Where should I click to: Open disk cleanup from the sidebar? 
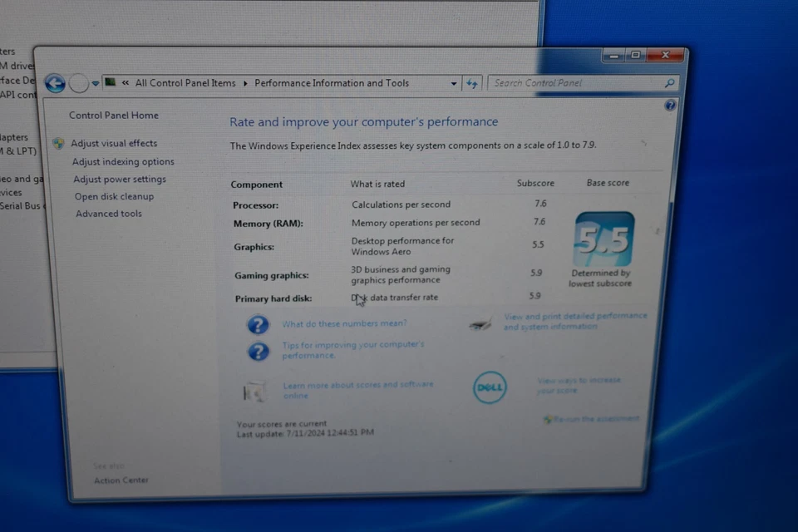(x=114, y=196)
